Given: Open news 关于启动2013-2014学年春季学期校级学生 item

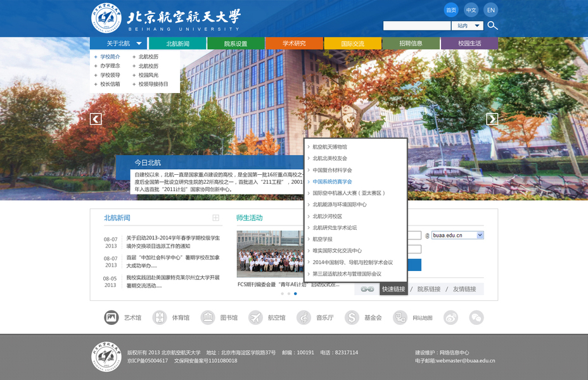Looking at the screenshot, I should click(173, 242).
